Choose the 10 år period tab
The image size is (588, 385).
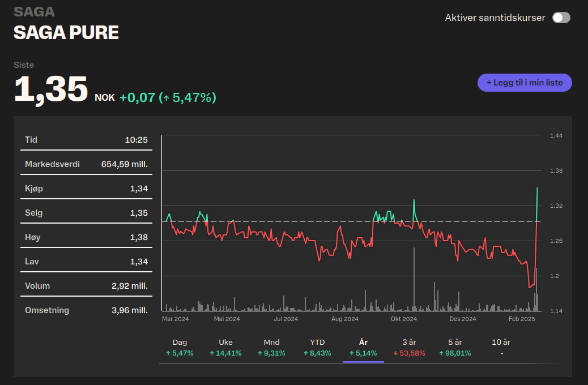click(x=501, y=347)
